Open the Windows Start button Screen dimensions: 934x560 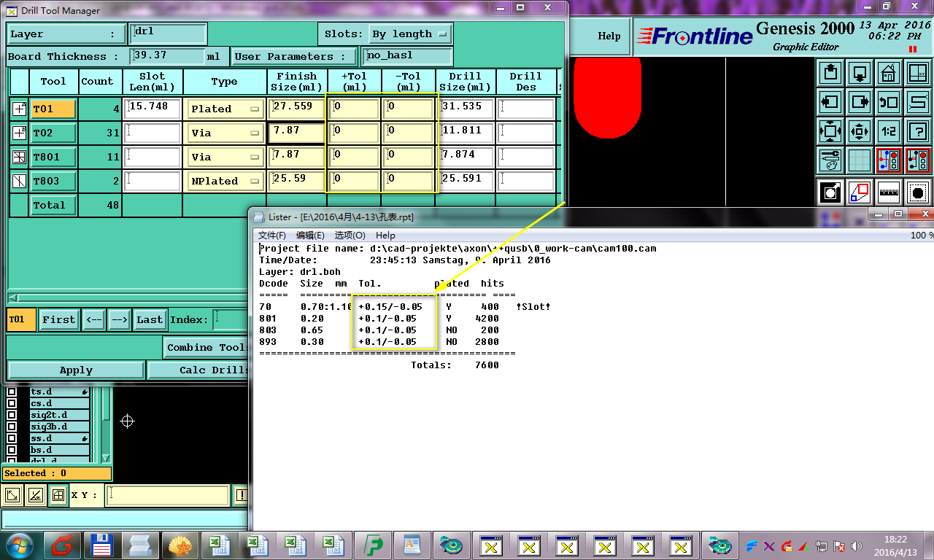20,545
